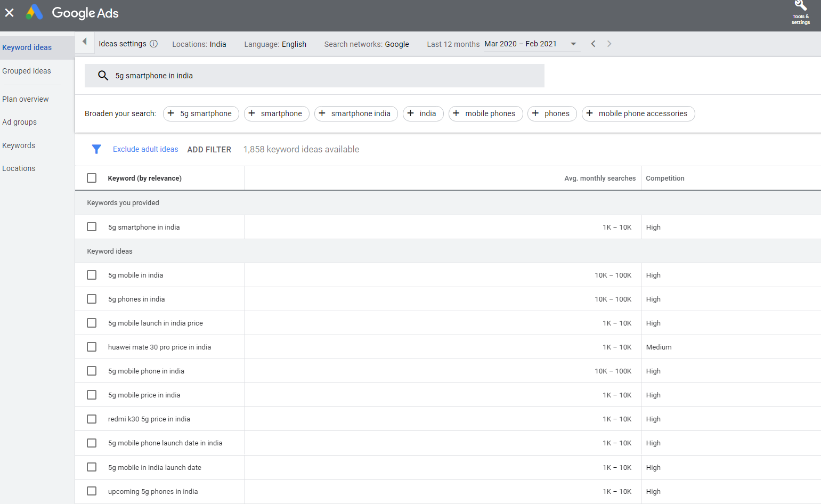Viewport: 821px width, 504px height.
Task: Check '5g mobile price in india' checkbox
Action: tap(92, 395)
